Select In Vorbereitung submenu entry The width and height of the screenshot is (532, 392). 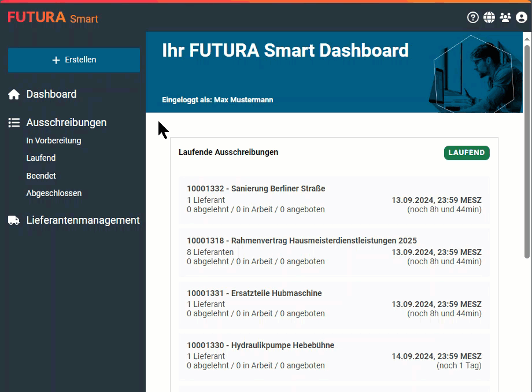click(54, 140)
